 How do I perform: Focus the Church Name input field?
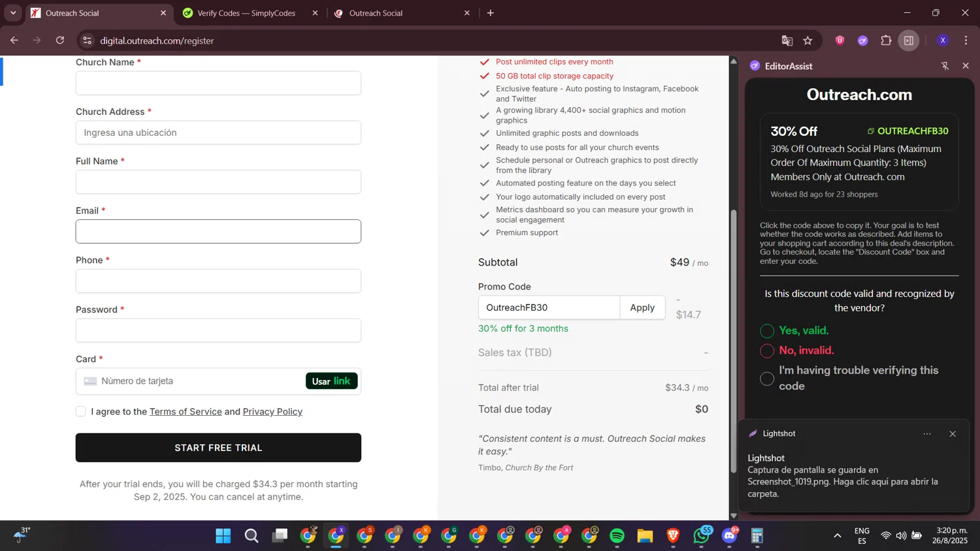218,83
